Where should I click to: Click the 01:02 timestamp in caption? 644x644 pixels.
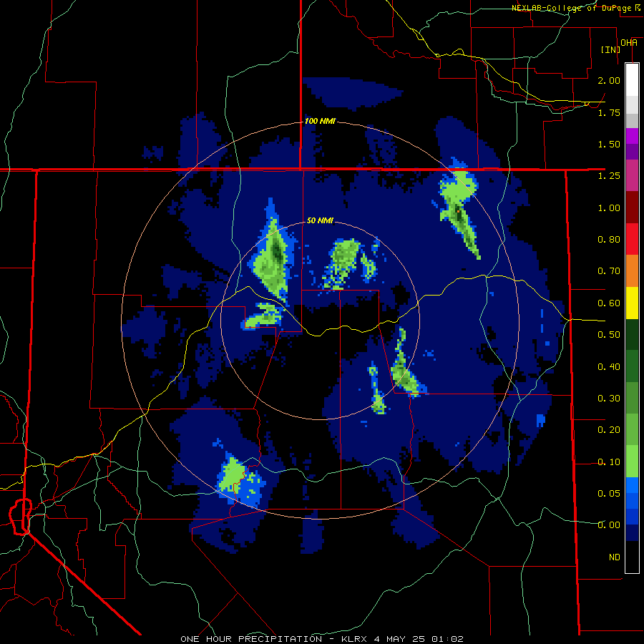click(447, 639)
